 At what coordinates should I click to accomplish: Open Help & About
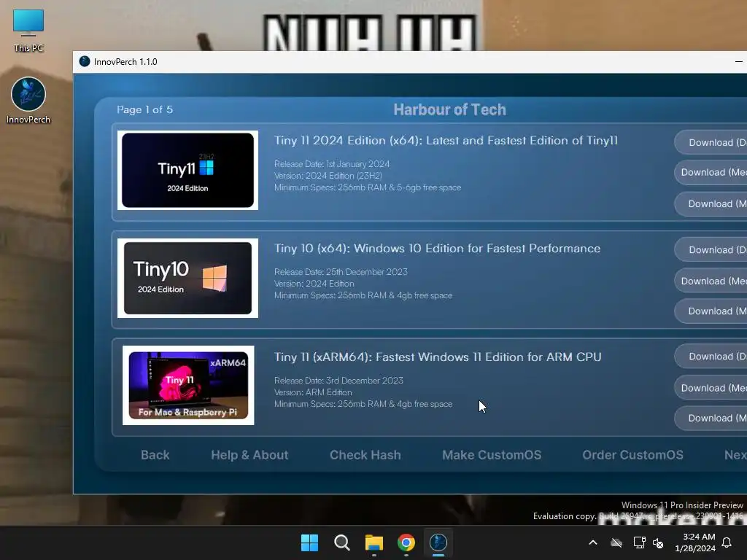click(x=249, y=455)
